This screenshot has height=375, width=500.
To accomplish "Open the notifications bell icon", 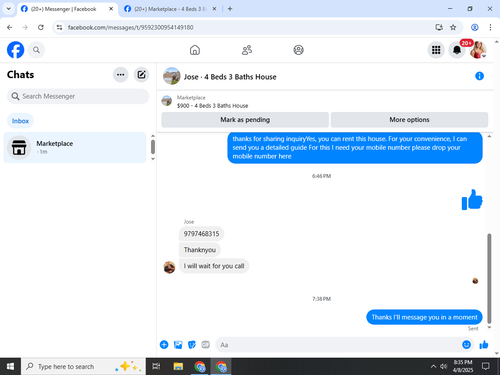I will click(457, 50).
